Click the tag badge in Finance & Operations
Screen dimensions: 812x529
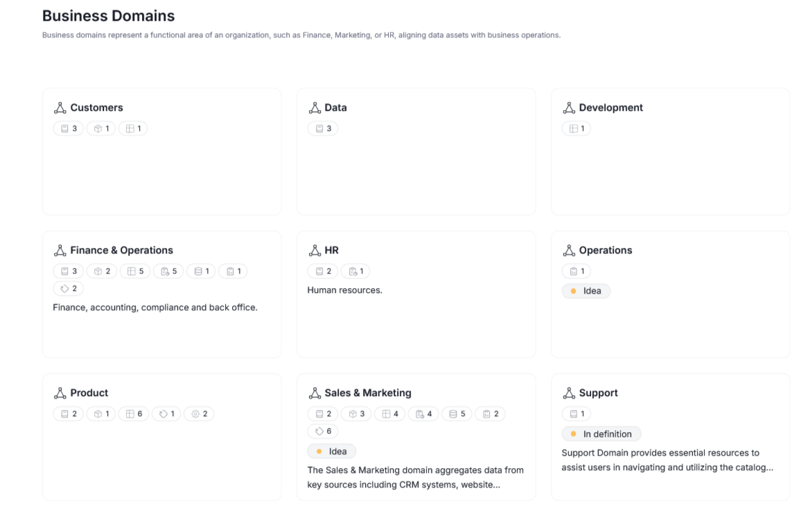coord(68,289)
